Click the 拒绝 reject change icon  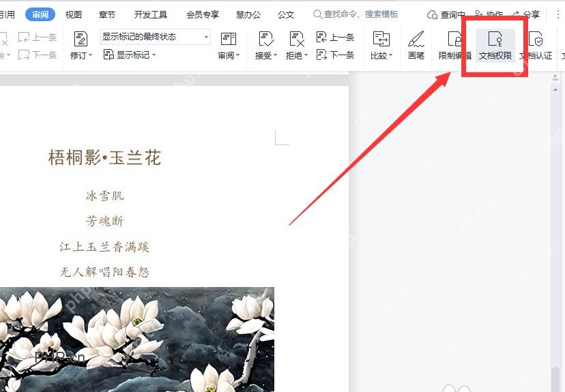pyautogui.click(x=297, y=40)
